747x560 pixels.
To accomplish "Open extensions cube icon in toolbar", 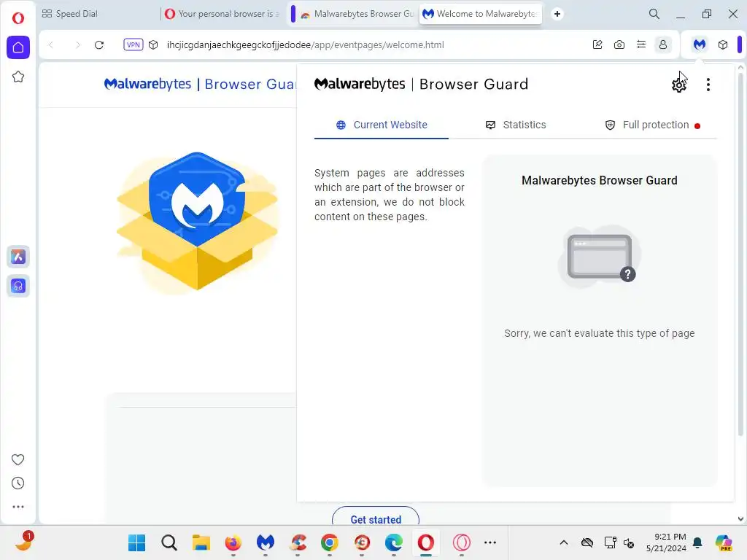I will coord(723,44).
